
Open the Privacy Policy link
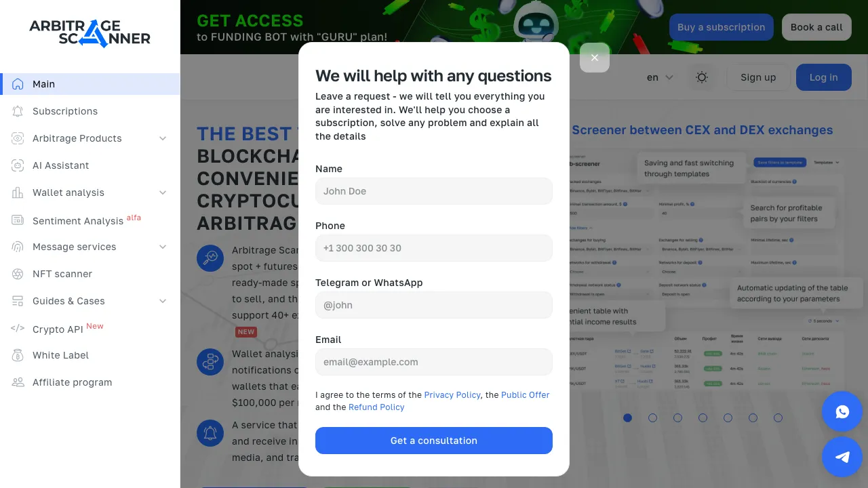pos(452,394)
